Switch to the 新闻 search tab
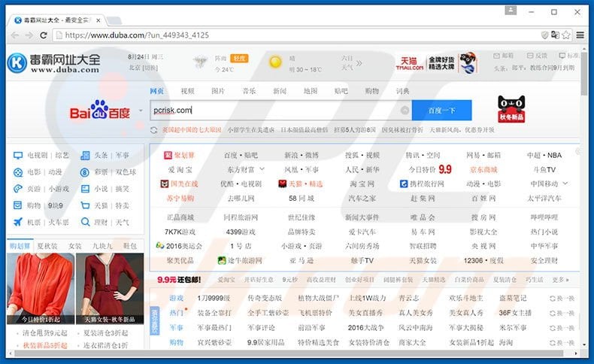 point(280,91)
